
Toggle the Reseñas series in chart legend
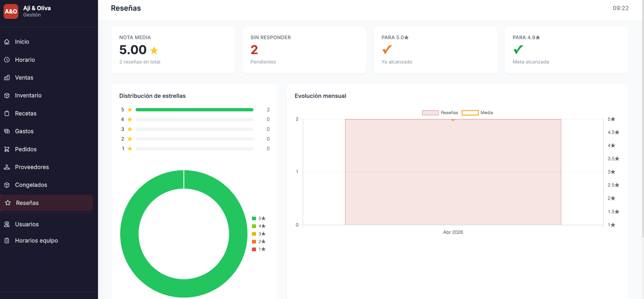tap(440, 113)
